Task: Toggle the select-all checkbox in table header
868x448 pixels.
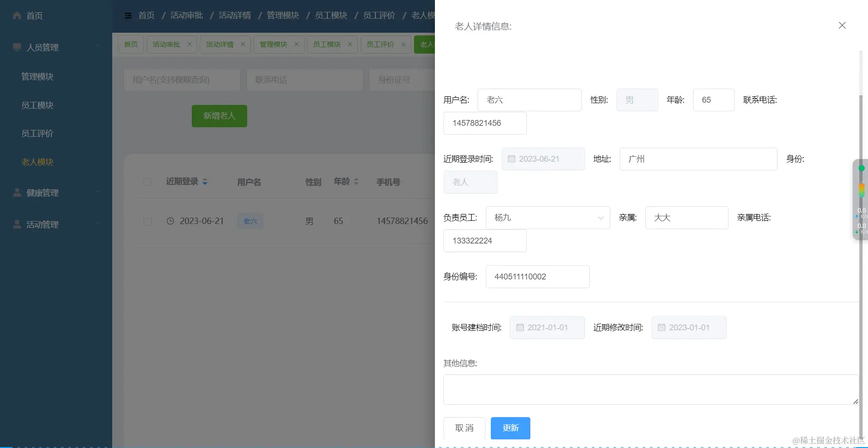Action: click(x=148, y=182)
